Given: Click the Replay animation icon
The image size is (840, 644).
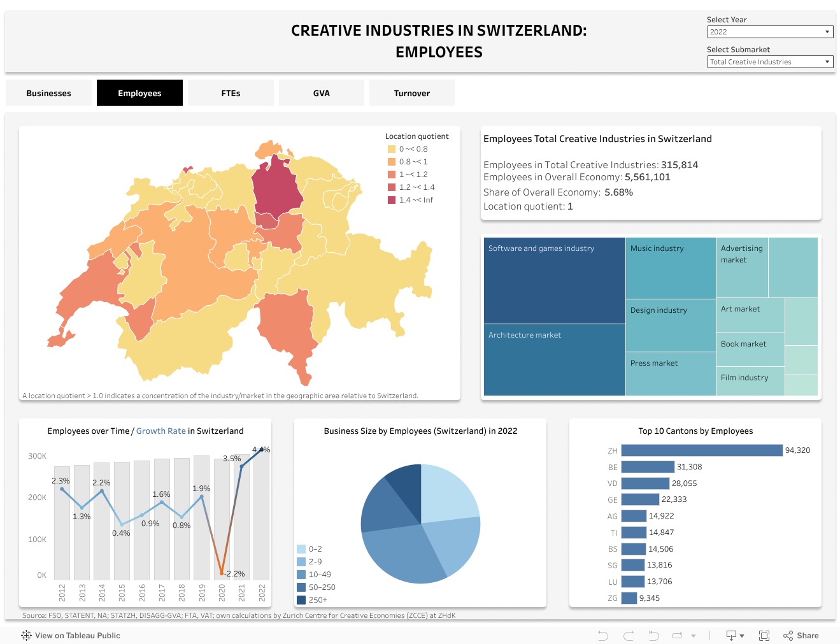Looking at the screenshot, I should pos(677,636).
